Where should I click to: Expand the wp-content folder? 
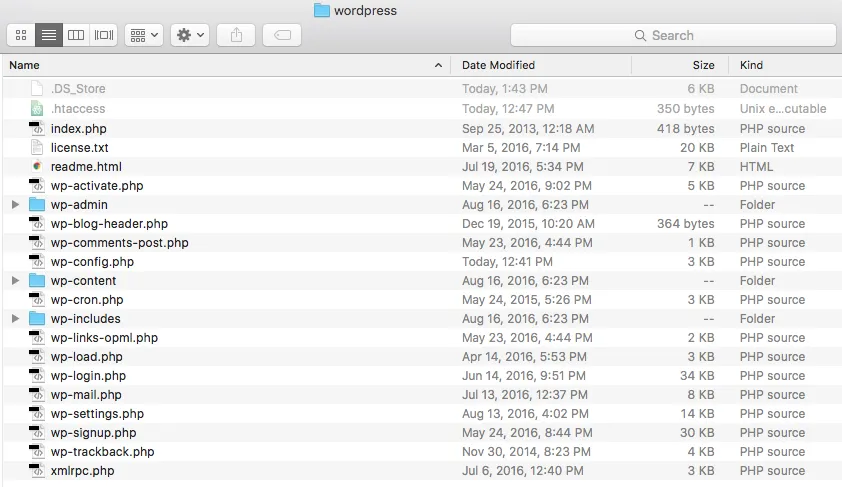click(15, 281)
